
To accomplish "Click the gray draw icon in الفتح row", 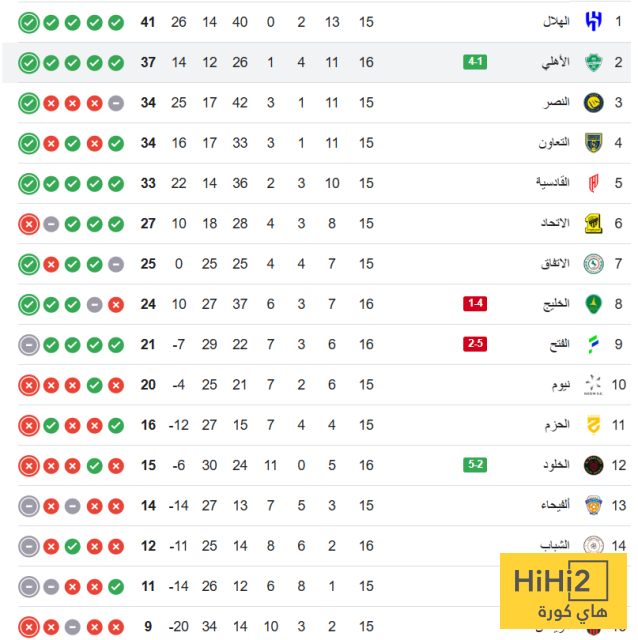I will (x=28, y=344).
